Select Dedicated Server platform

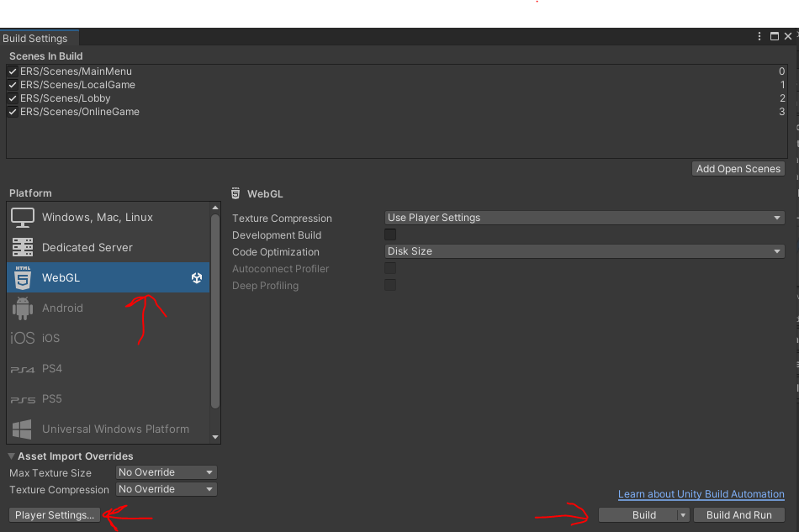tap(108, 247)
